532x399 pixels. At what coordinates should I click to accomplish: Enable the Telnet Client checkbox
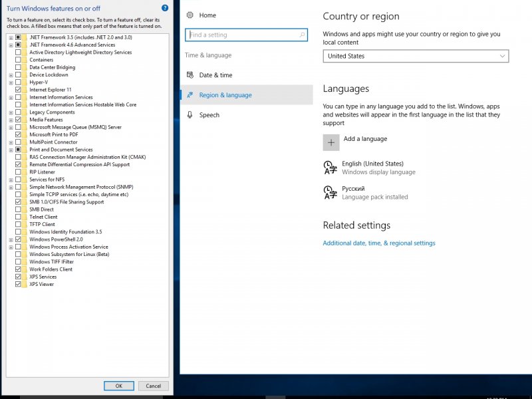[x=18, y=217]
